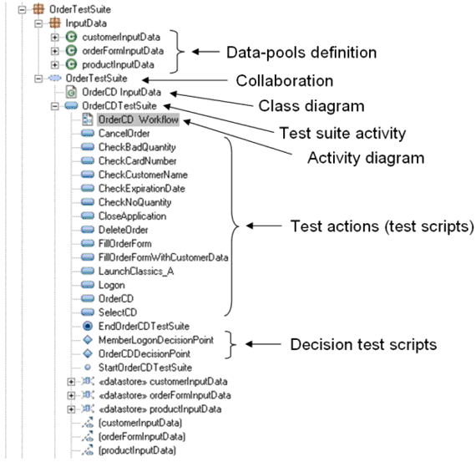Expand the productInputData class node
This screenshot has height=462, width=476.
55,64
